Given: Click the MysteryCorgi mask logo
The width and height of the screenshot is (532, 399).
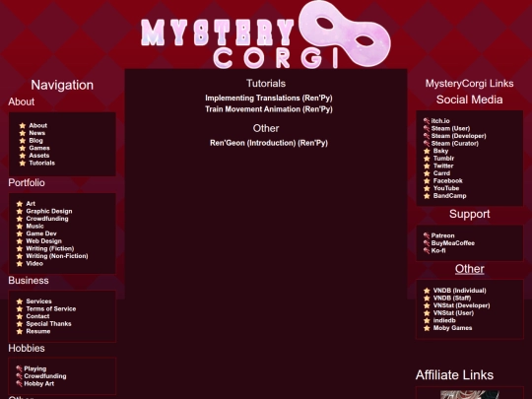Looking at the screenshot, I should pyautogui.click(x=266, y=34).
